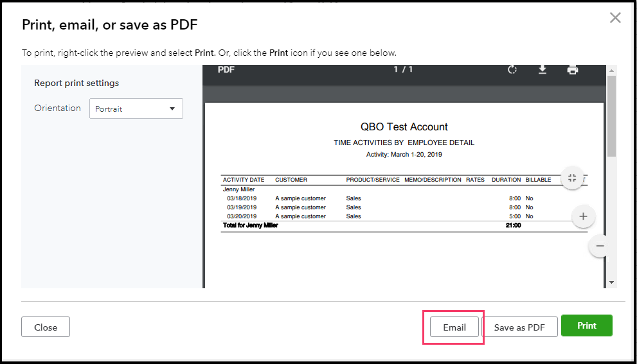The width and height of the screenshot is (637, 364).
Task: Click the Email button
Action: coord(454,327)
